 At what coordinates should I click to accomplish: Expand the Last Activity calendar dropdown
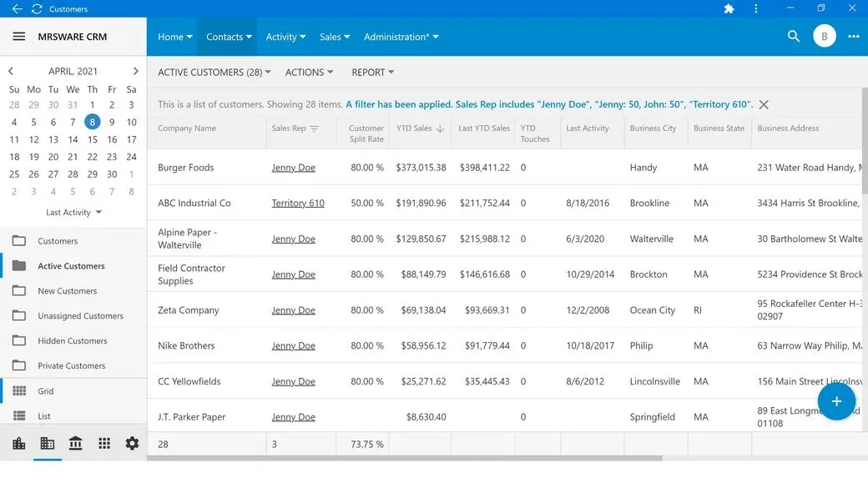(x=73, y=213)
